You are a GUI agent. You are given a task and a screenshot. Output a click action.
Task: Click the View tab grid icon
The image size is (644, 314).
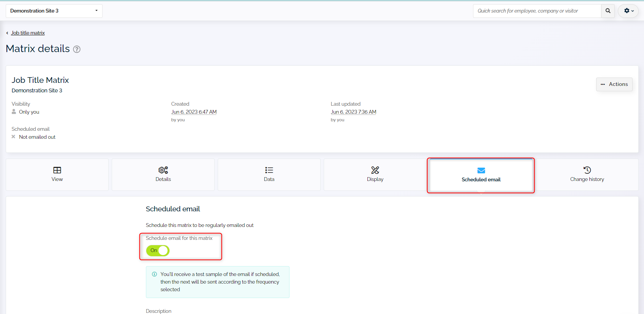tap(57, 170)
